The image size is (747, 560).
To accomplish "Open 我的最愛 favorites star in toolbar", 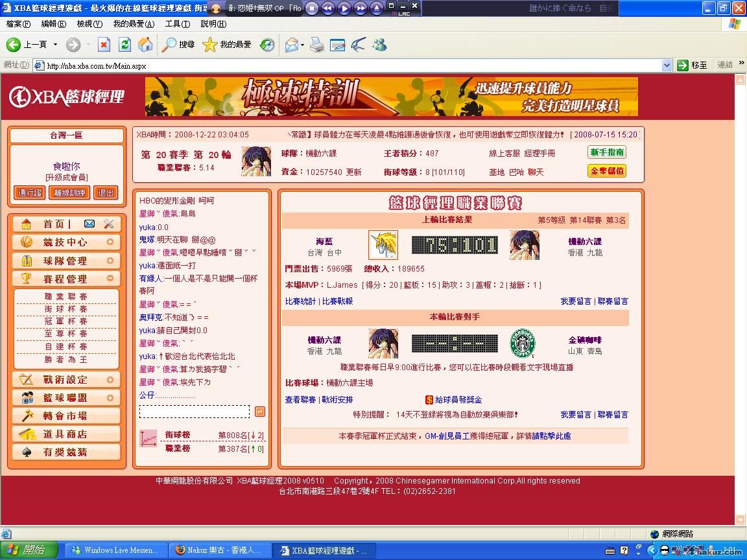I will click(227, 45).
